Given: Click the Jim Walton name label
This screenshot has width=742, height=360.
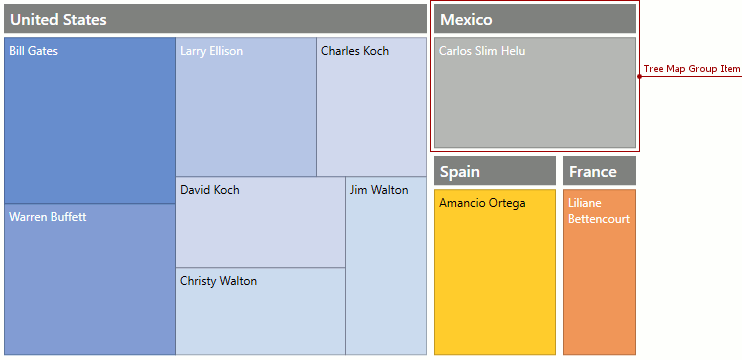Looking at the screenshot, I should coord(379,190).
